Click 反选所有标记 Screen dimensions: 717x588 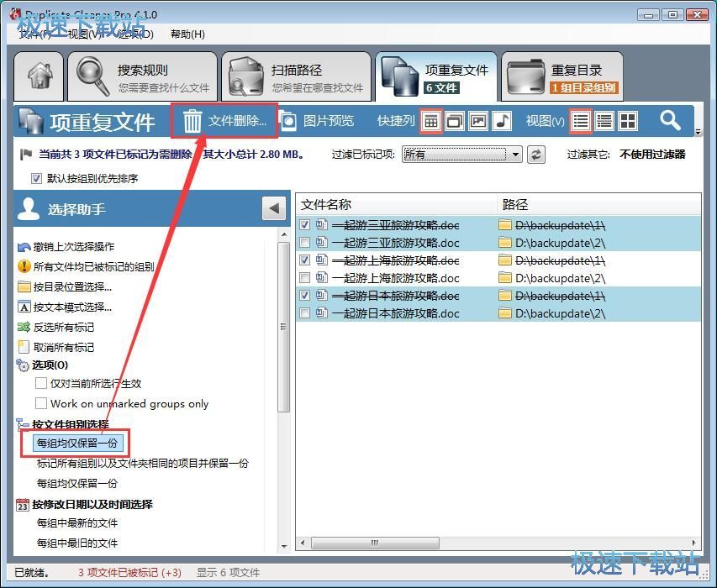[64, 327]
